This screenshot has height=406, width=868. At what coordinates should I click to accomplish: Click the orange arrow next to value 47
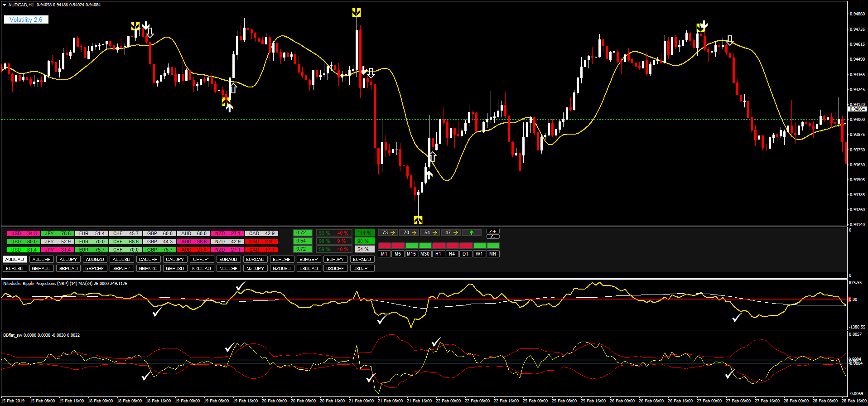coord(456,233)
